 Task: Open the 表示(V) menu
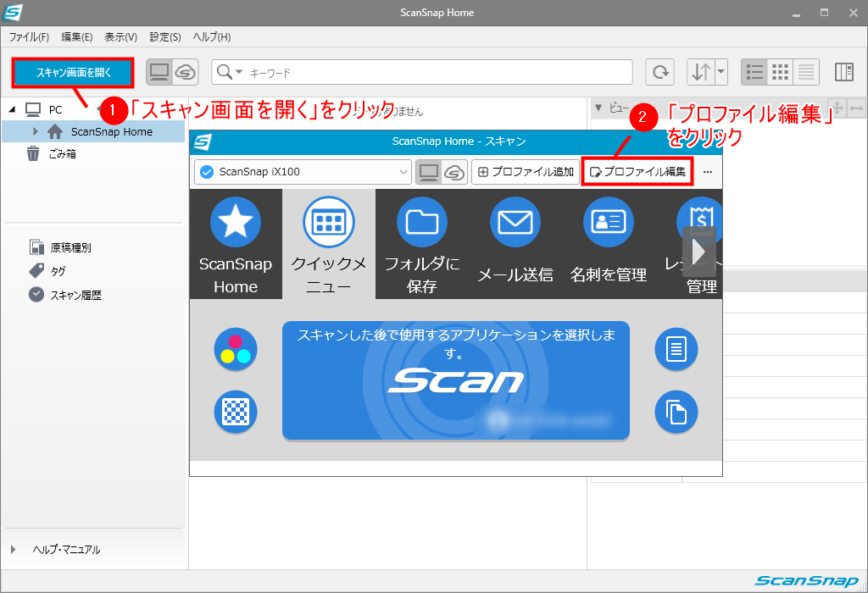pos(120,37)
